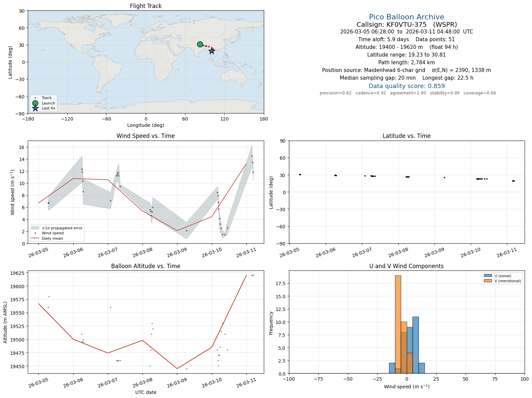Click the UTC date axis label
This screenshot has height=398, width=532.
146,392
